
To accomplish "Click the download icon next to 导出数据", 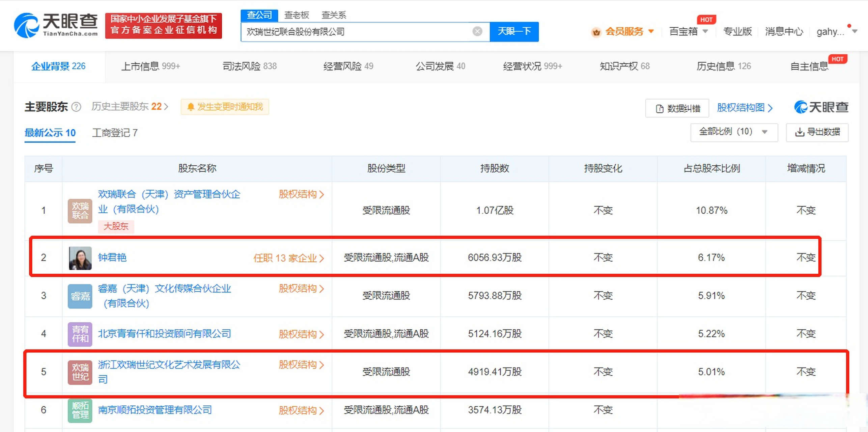I will (x=800, y=133).
